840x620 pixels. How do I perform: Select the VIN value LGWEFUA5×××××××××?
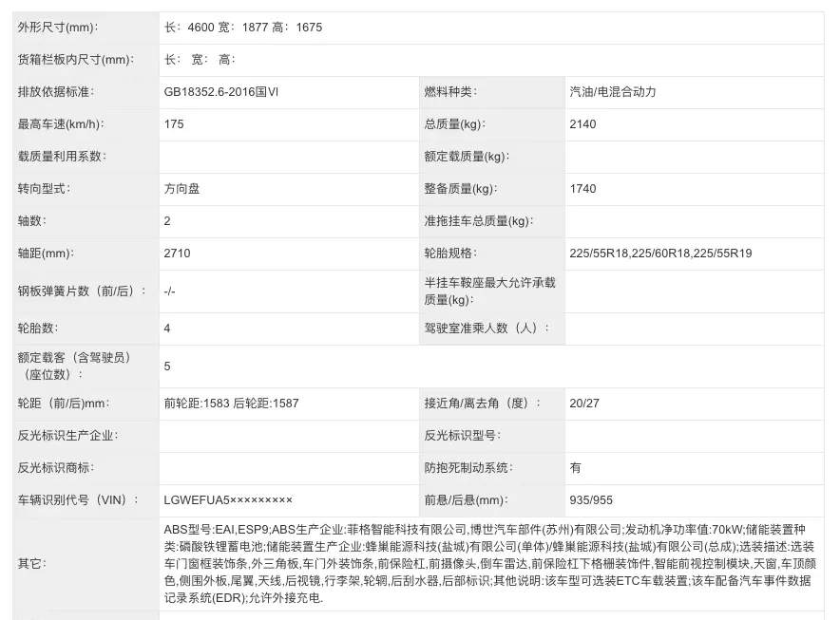tap(228, 500)
